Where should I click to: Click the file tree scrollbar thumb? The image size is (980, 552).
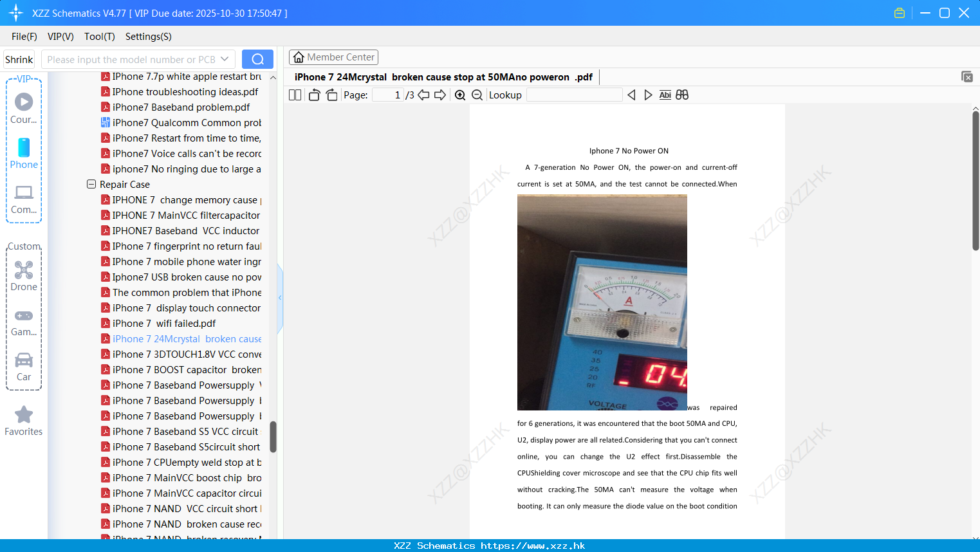[273, 437]
